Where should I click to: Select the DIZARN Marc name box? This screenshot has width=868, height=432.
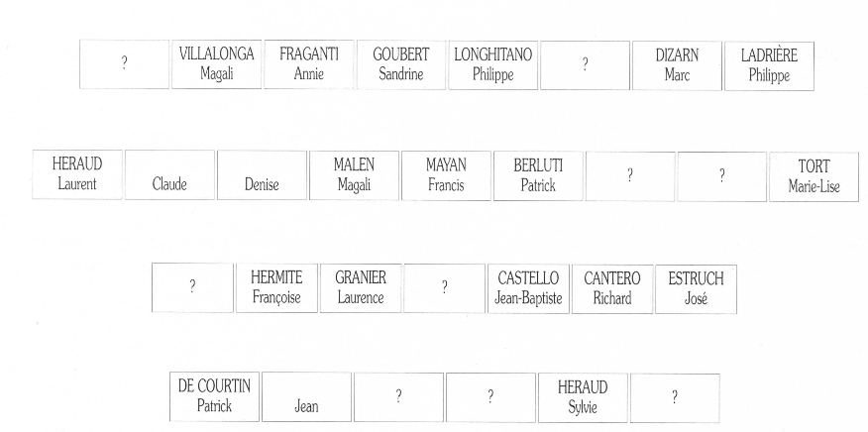click(x=677, y=65)
